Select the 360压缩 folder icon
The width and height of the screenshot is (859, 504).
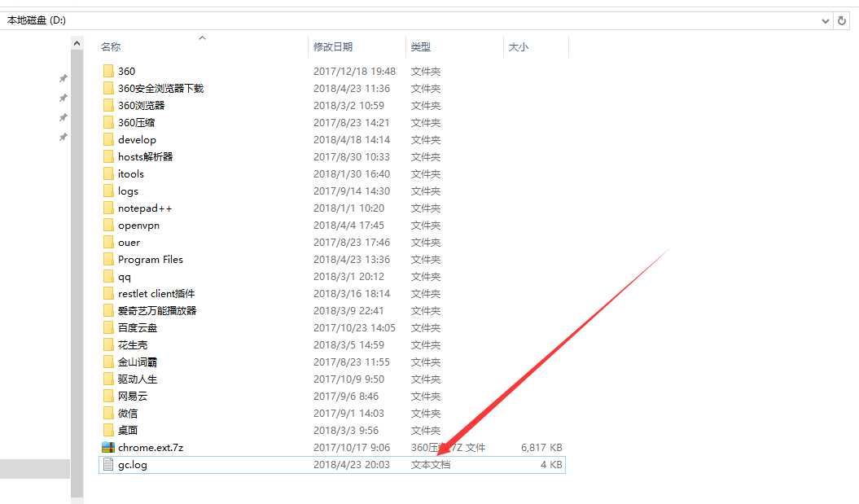pos(108,122)
